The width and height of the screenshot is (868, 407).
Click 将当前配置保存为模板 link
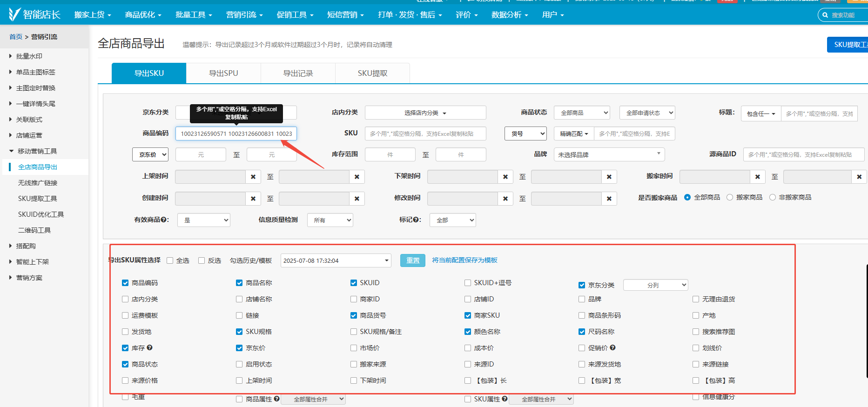[464, 260]
